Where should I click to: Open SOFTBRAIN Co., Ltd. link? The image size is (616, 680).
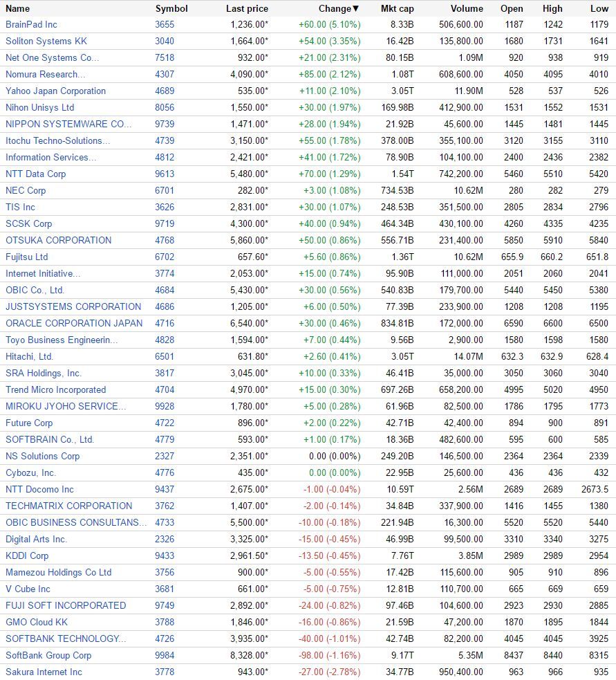click(50, 439)
